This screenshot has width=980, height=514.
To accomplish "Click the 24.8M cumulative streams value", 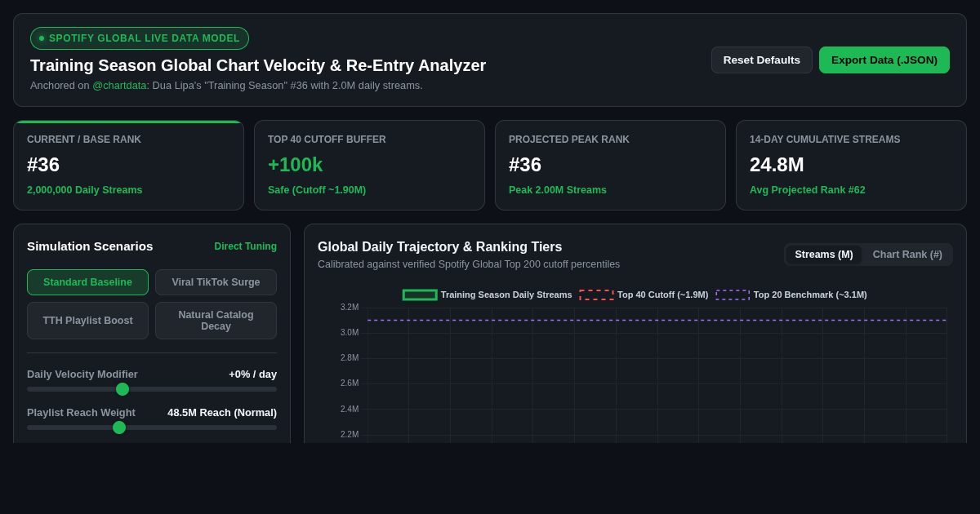I will click(x=777, y=165).
